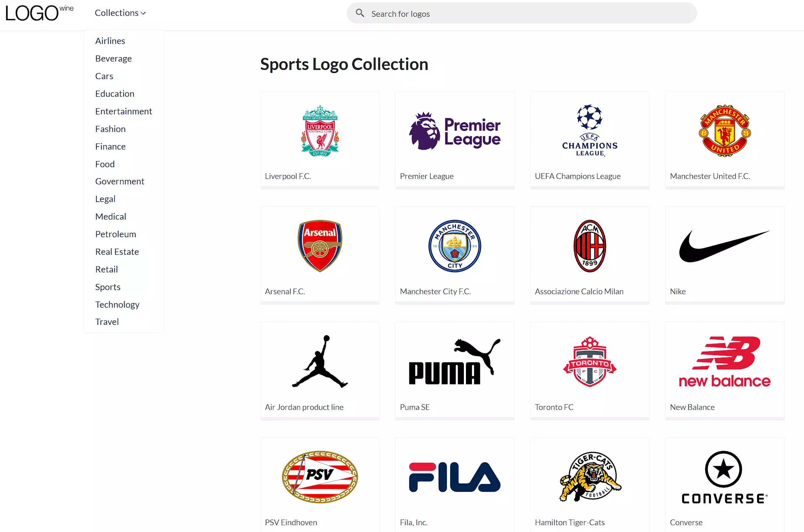The height and width of the screenshot is (532, 804).
Task: Pick the Food collection entry
Action: pyautogui.click(x=105, y=164)
